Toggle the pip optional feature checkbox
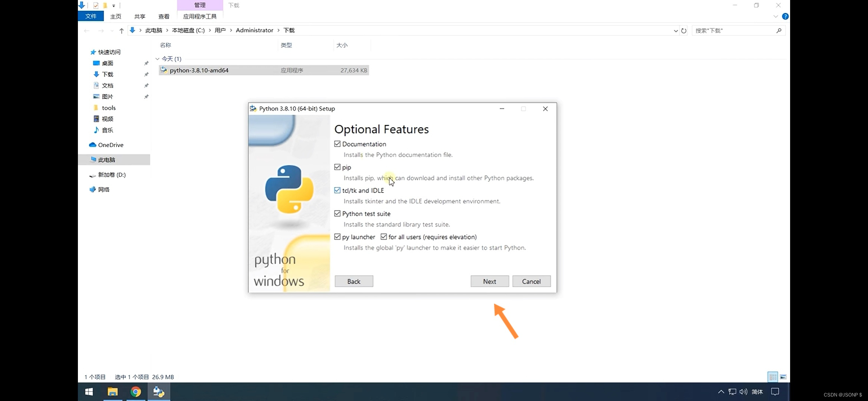This screenshot has height=401, width=868. click(337, 167)
